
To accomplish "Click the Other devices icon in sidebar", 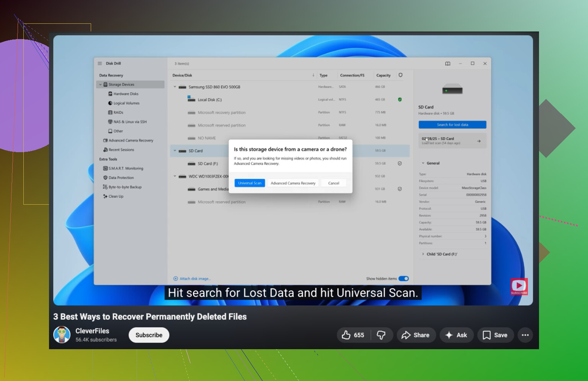I will point(110,131).
